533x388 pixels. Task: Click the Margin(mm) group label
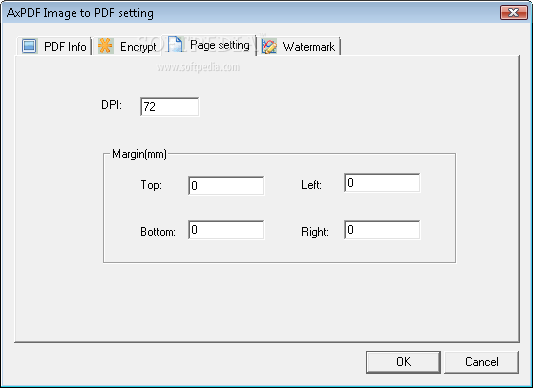pyautogui.click(x=139, y=154)
